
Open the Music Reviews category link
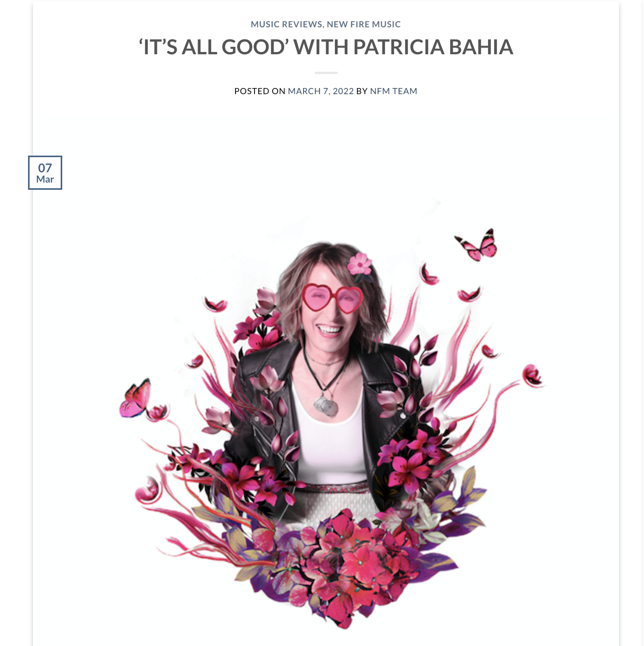286,24
